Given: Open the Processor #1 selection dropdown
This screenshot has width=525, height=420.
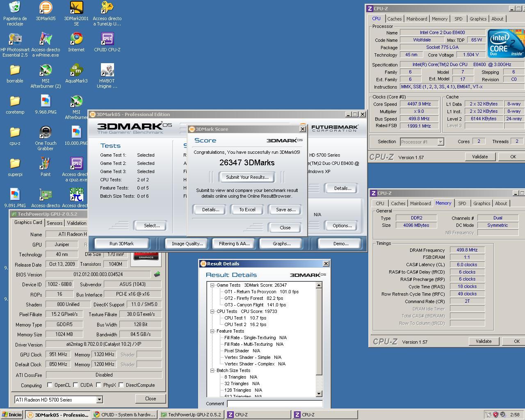Looking at the screenshot, I should (441, 142).
